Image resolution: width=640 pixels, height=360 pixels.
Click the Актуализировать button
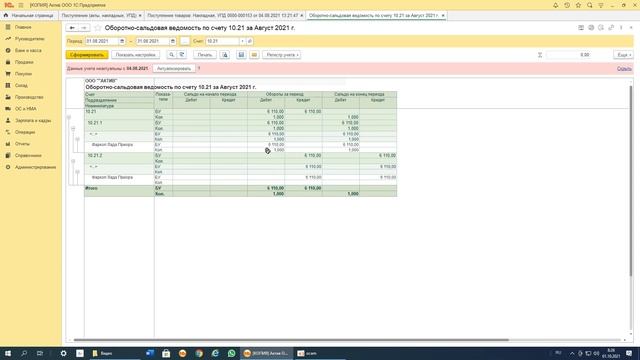174,69
